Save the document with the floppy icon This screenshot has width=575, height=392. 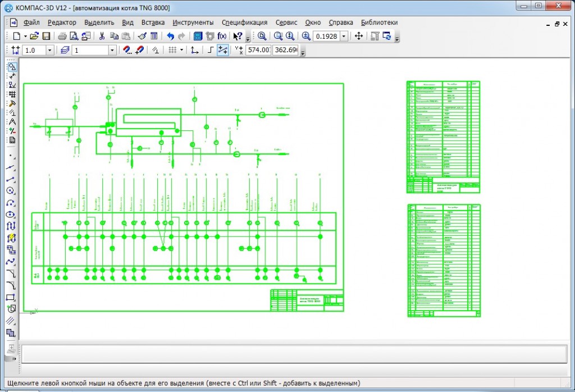point(46,36)
